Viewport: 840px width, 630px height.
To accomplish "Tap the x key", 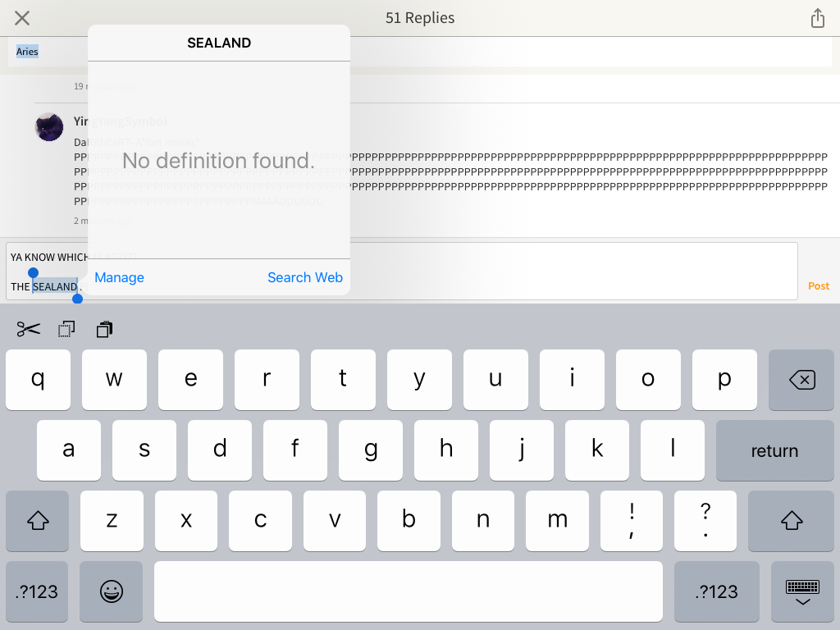I will tap(186, 521).
